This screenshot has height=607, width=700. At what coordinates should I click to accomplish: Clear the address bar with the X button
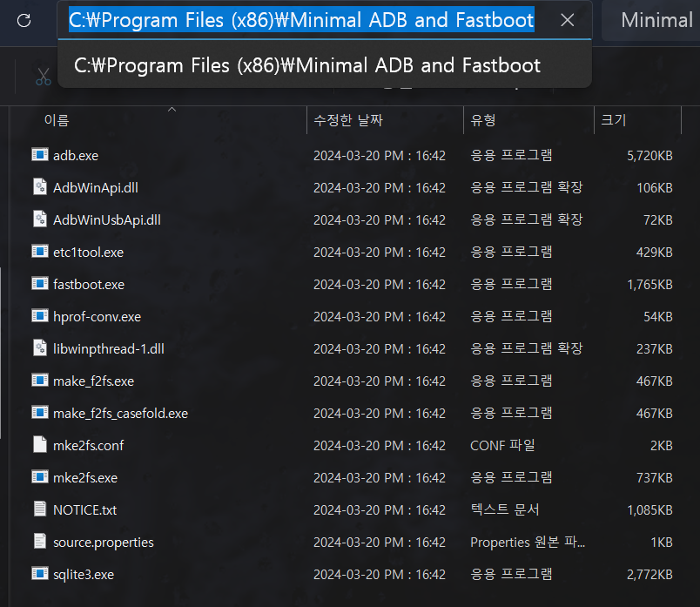tap(567, 20)
